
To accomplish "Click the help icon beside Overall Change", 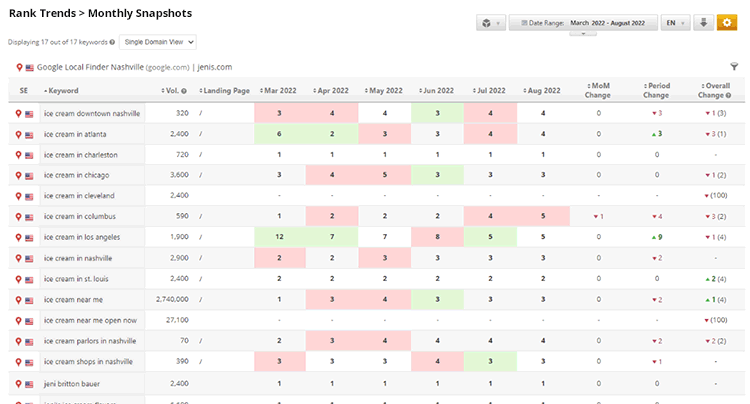I will pyautogui.click(x=728, y=96).
